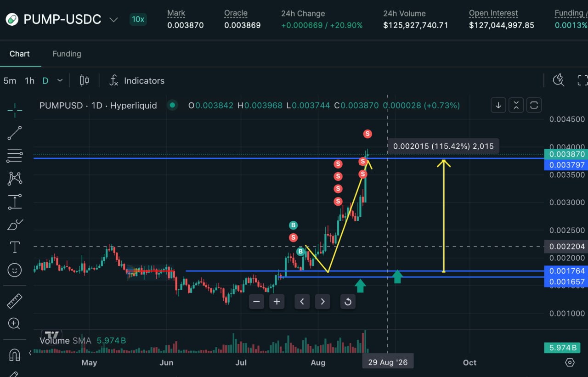
Task: Move the chart view right
Action: 322,302
